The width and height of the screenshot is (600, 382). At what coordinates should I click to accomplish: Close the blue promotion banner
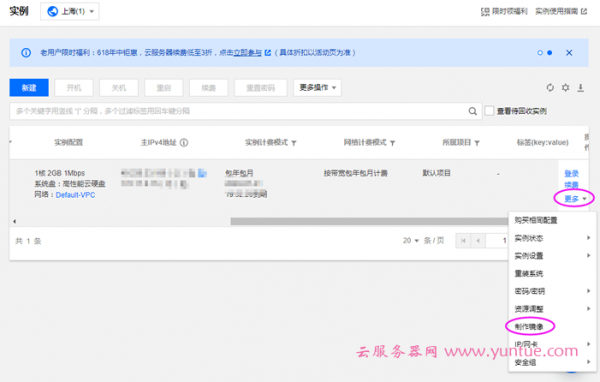(x=569, y=53)
